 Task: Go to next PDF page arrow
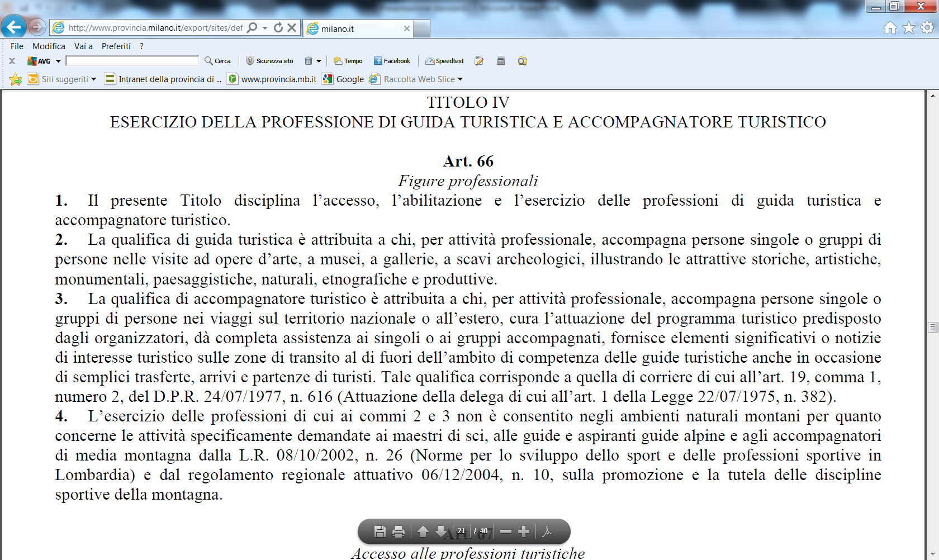pyautogui.click(x=441, y=531)
